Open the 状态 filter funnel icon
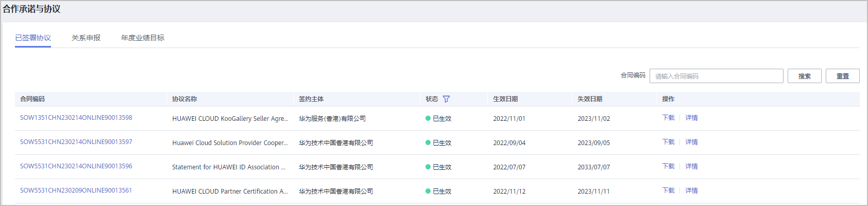Screen dimensions: 868x206 [446, 99]
